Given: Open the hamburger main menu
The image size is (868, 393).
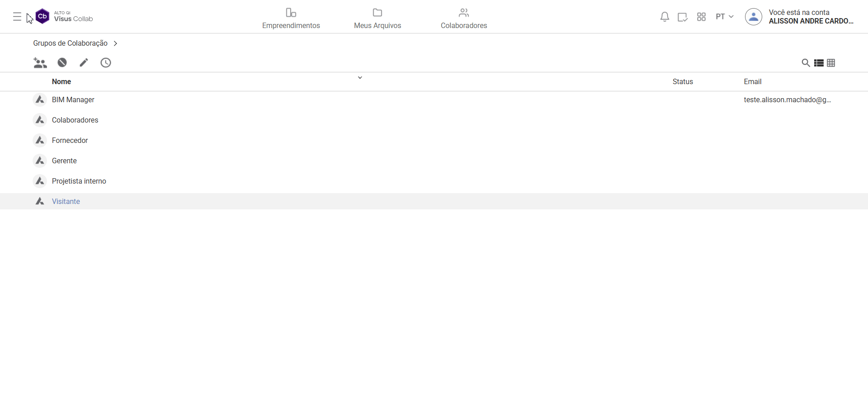Looking at the screenshot, I should point(17,17).
